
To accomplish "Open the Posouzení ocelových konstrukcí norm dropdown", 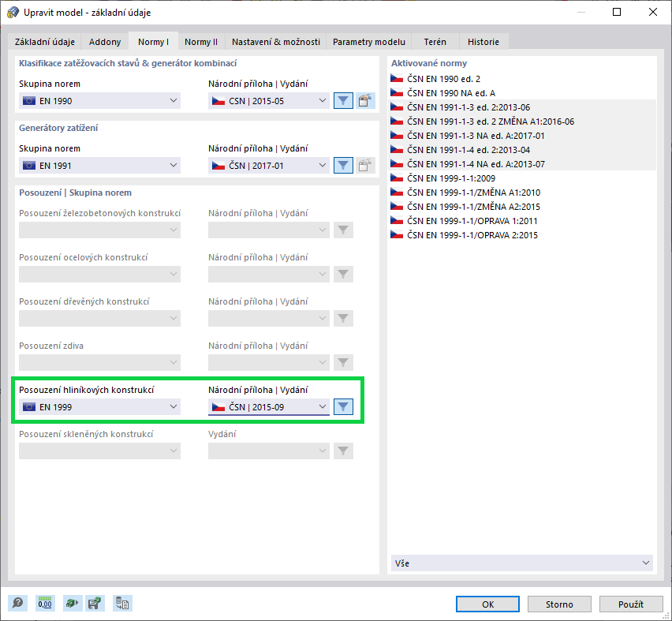I will 99,275.
